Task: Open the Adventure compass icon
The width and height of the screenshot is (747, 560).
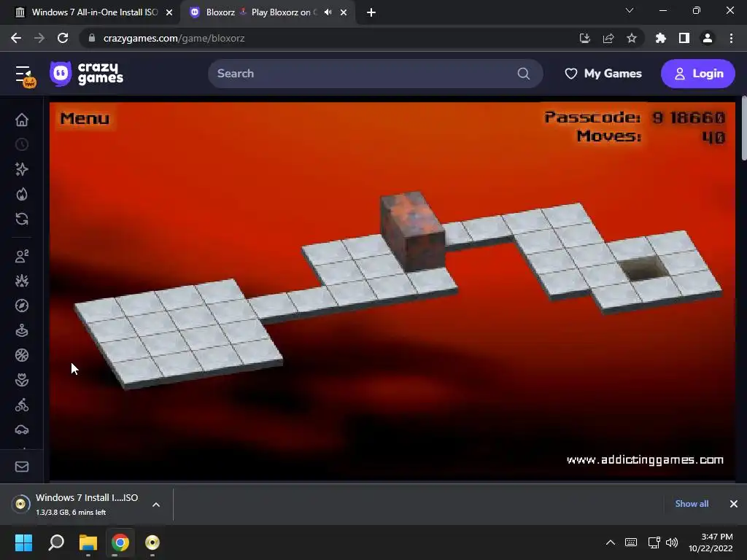Action: [x=22, y=306]
